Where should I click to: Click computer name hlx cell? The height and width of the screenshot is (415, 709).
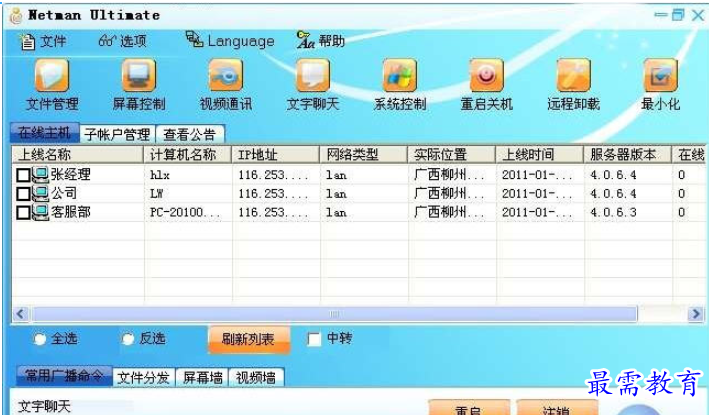point(160,175)
